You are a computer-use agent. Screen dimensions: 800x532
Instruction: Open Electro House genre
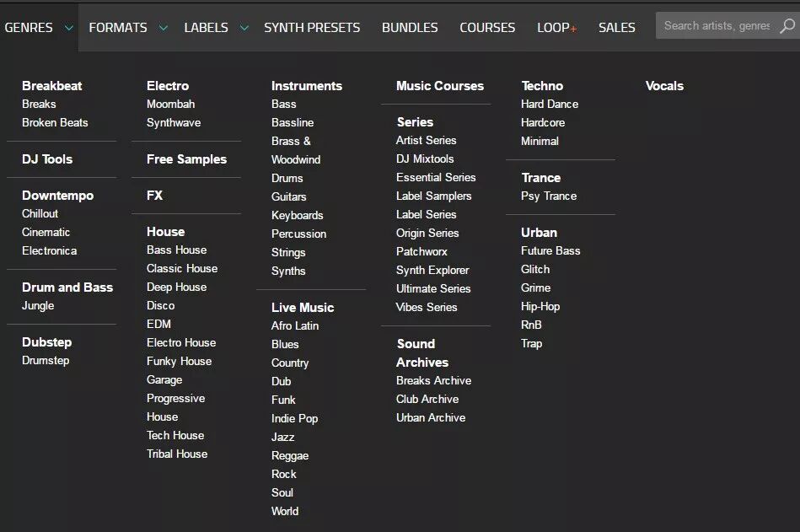point(181,343)
